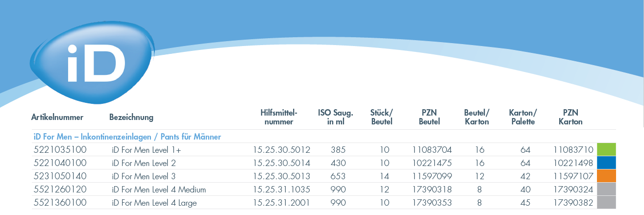This screenshot has height=215, width=644.
Task: Click the gray swatch for Level 4 Large
Action: (x=606, y=202)
